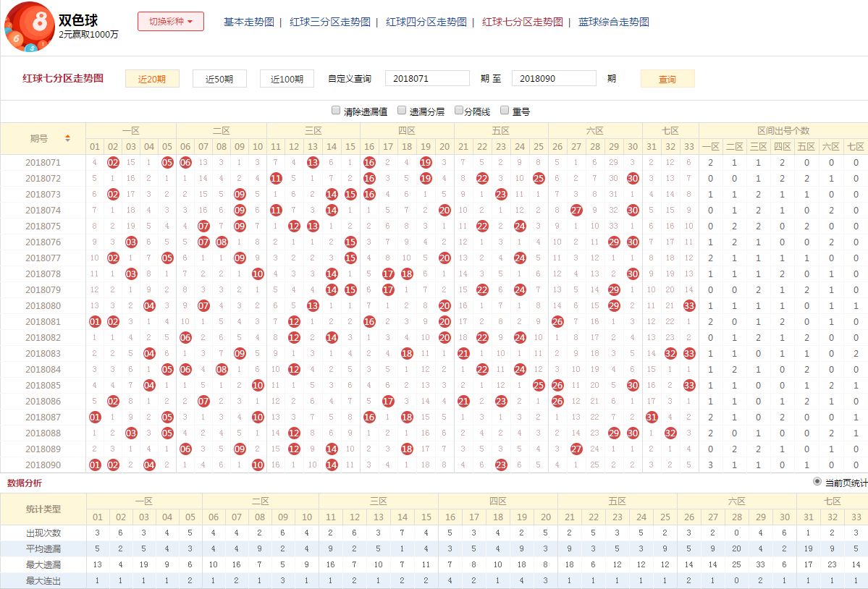This screenshot has width=868, height=589.
Task: Enable the 分隔线 checkbox
Action: click(x=458, y=110)
